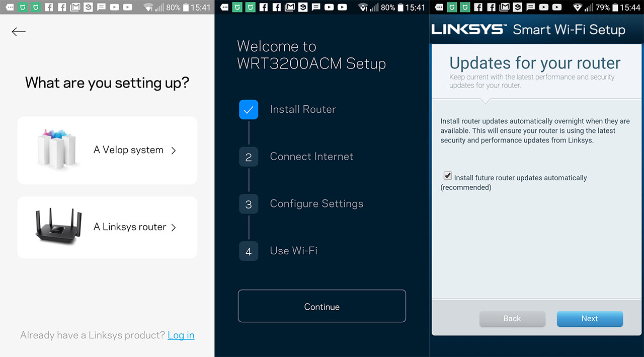Tap the Linksys logo in header
The image size is (644, 357).
[x=468, y=30]
